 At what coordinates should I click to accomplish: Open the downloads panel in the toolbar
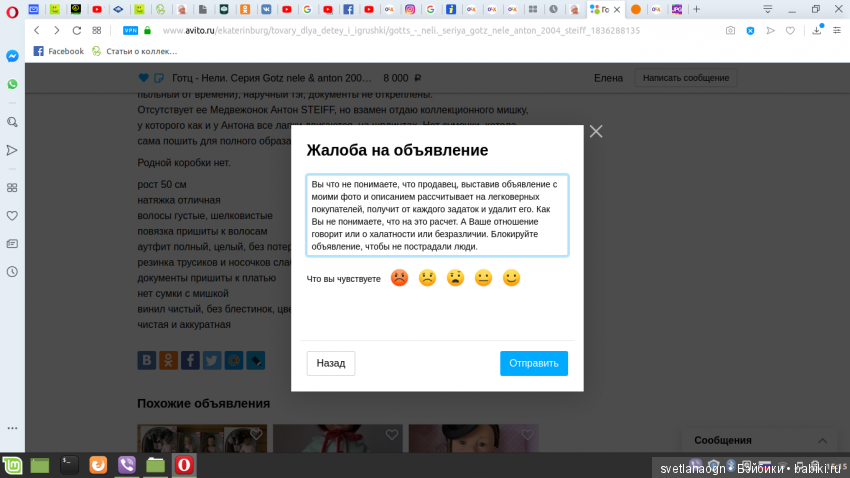click(x=817, y=31)
